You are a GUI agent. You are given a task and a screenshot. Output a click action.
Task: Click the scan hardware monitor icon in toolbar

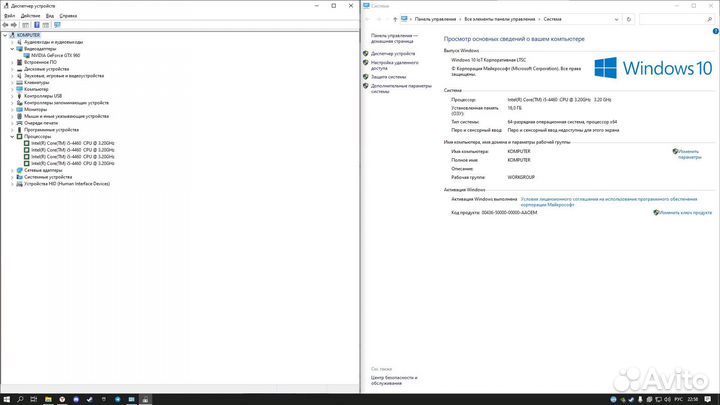click(57, 25)
